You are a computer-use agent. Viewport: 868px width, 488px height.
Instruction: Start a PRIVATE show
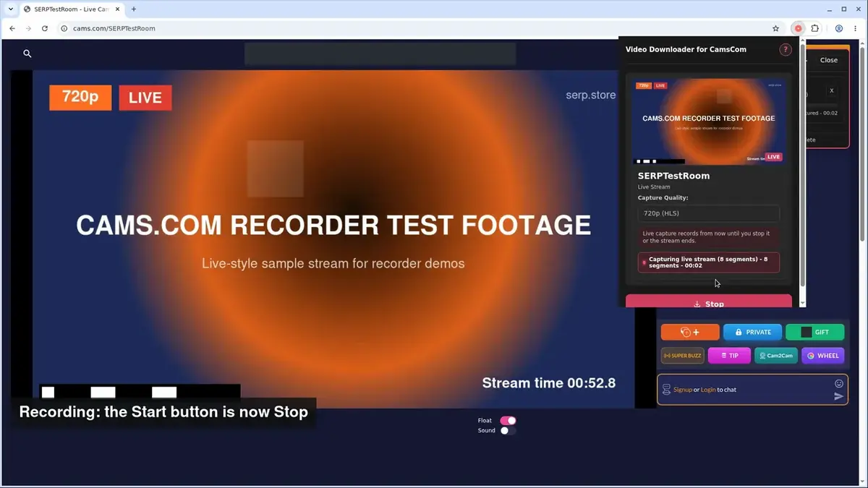pos(752,332)
